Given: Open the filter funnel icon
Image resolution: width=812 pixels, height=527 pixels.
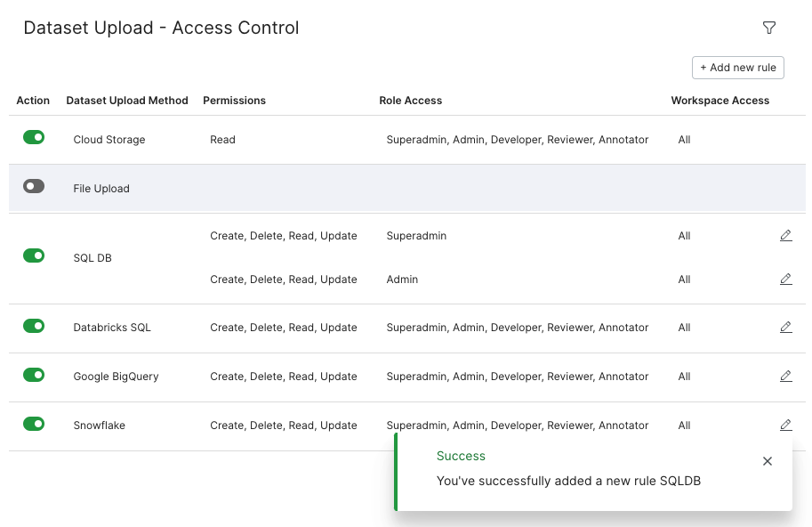Looking at the screenshot, I should [769, 28].
